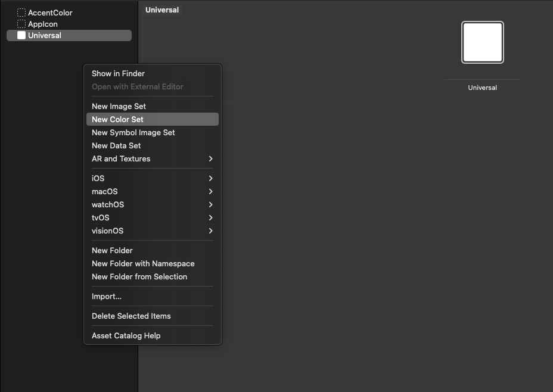Choose Delete Selected Items
Image resolution: width=553 pixels, height=392 pixels.
coord(153,316)
